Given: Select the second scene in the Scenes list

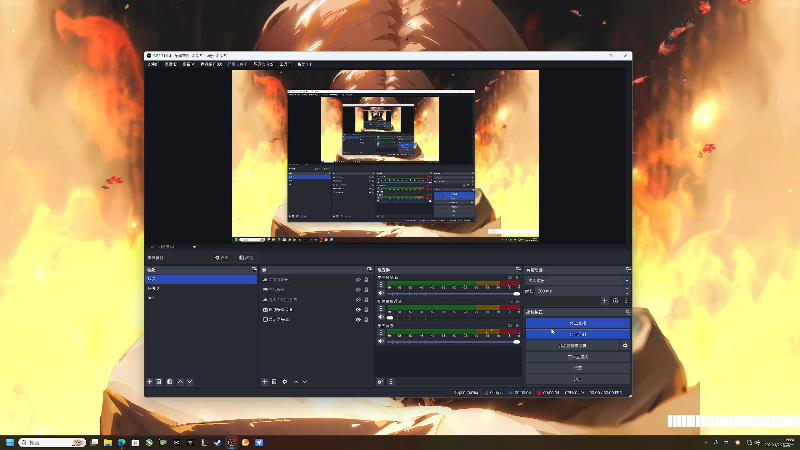Looking at the screenshot, I should point(201,289).
